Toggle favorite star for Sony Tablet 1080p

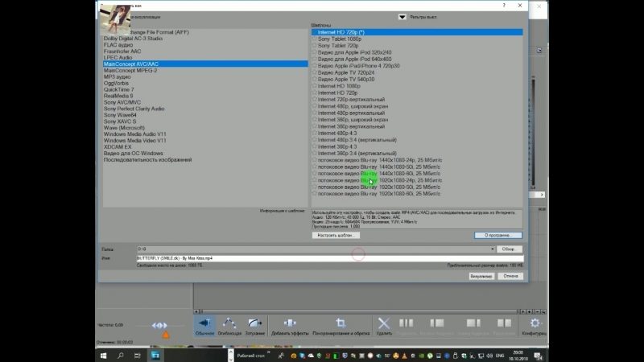coord(314,39)
